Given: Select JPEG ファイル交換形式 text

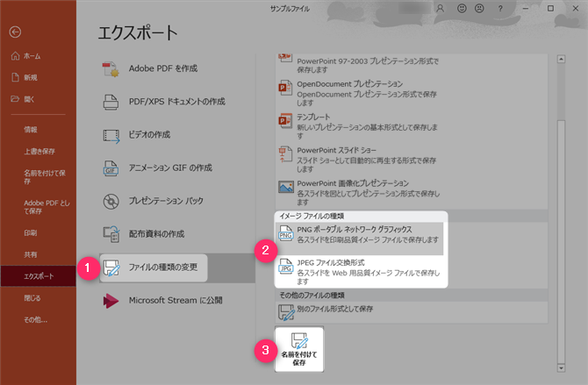Looking at the screenshot, I should [x=330, y=262].
